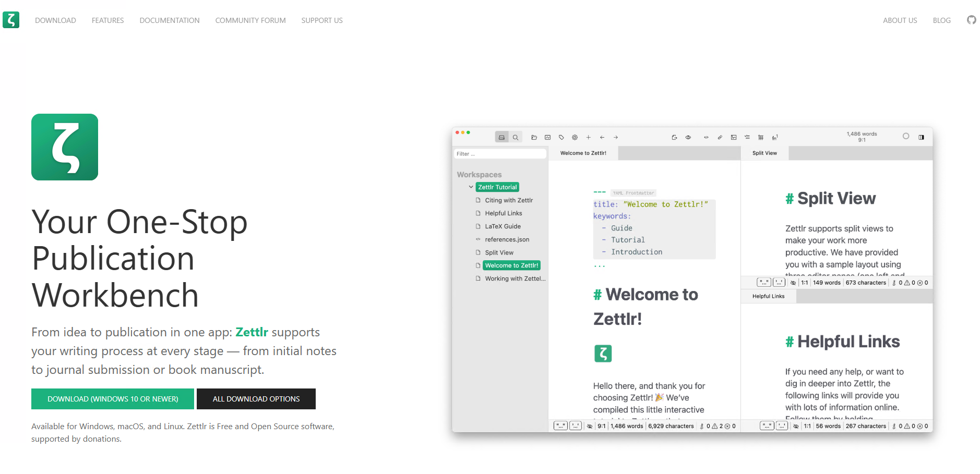Click All Download Options button
The height and width of the screenshot is (474, 980).
click(x=256, y=399)
